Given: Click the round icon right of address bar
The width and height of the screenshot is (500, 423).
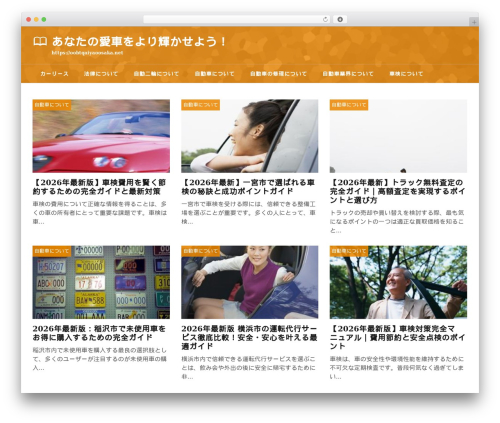Looking at the screenshot, I should point(340,19).
